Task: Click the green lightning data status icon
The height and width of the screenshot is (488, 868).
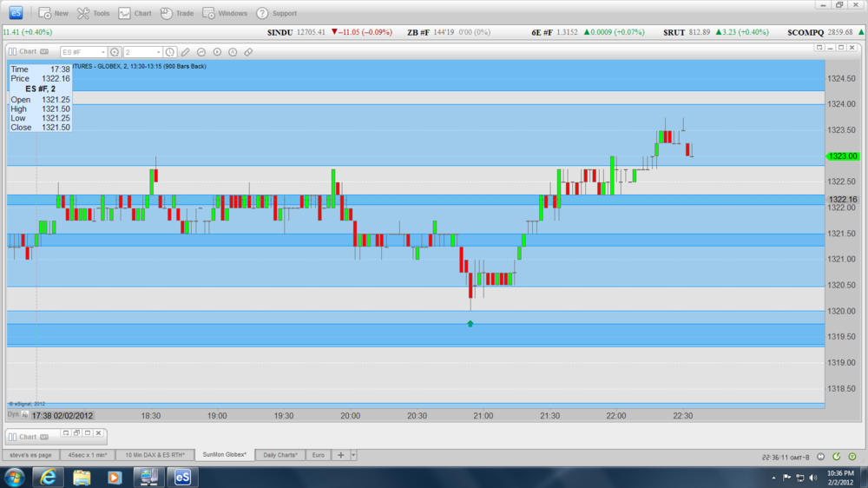Action: coord(837,457)
